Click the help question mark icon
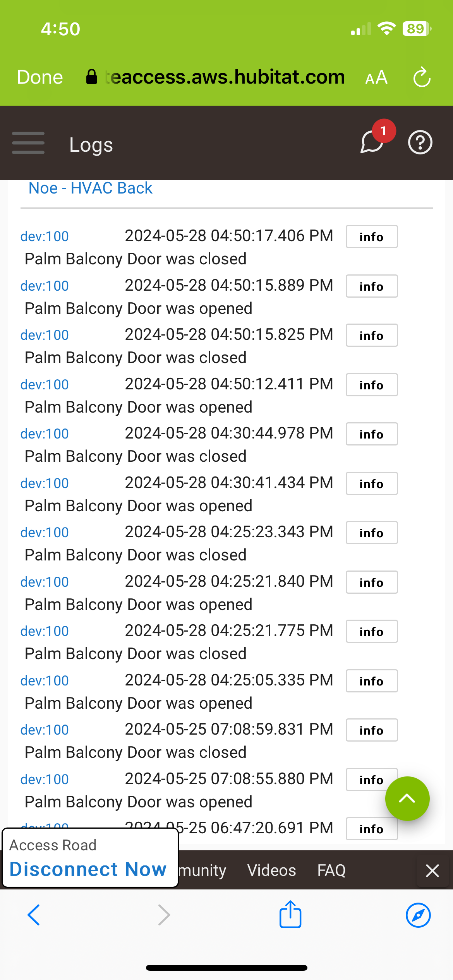The height and width of the screenshot is (980, 453). (x=420, y=143)
